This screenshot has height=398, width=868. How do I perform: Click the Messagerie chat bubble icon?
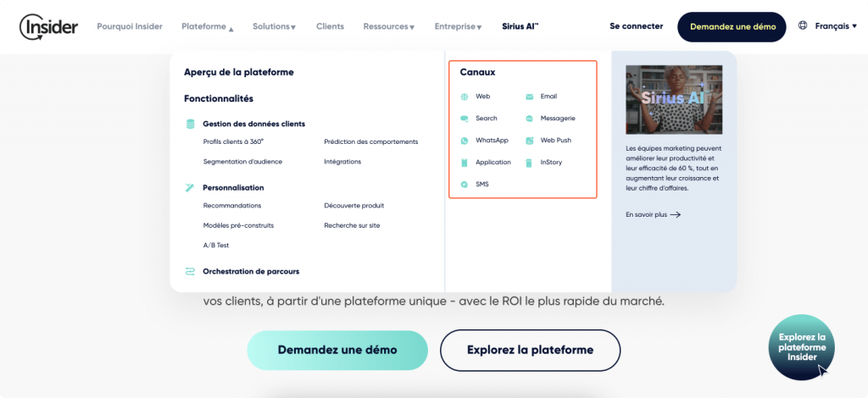click(529, 119)
